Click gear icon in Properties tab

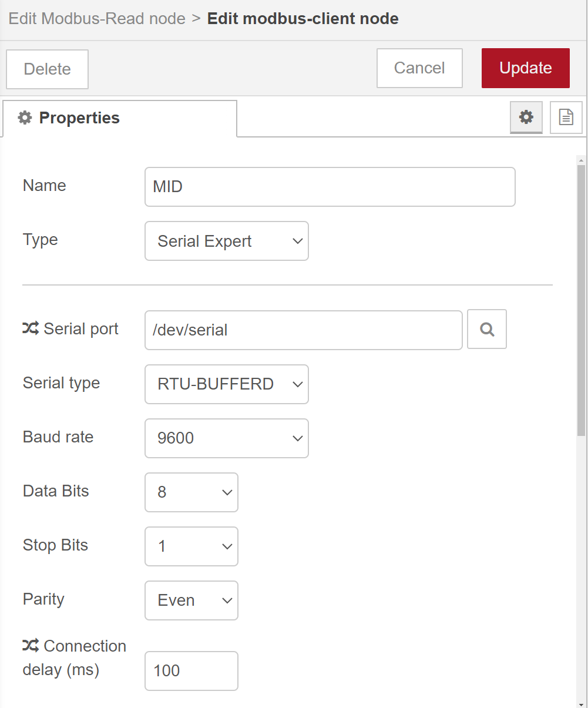[25, 118]
